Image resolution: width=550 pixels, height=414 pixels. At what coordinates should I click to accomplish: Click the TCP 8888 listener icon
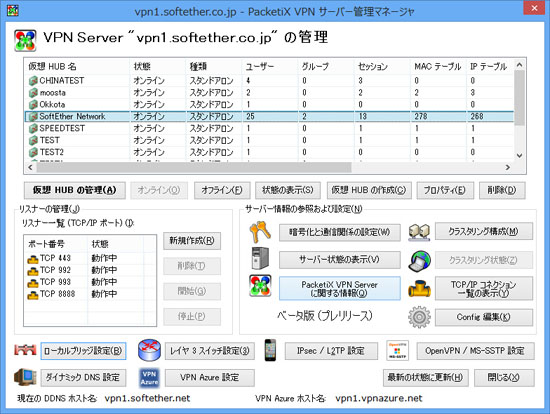pyautogui.click(x=33, y=295)
